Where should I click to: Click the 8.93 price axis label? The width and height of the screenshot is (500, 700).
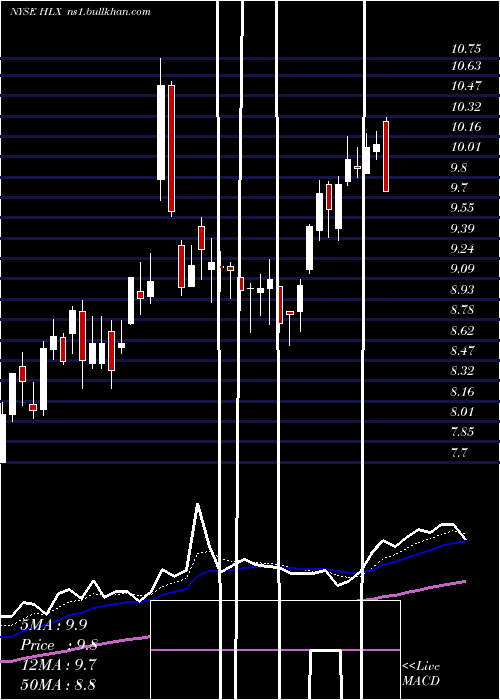click(x=462, y=290)
